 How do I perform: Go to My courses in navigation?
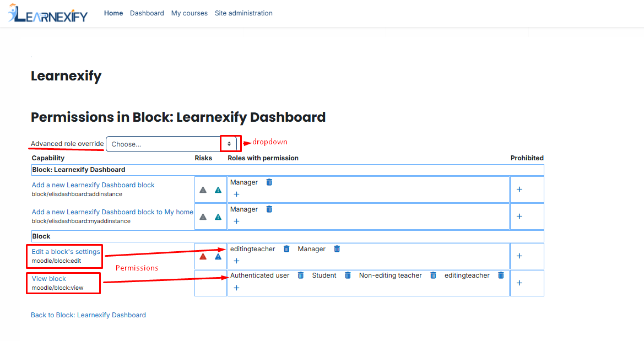[x=190, y=13]
